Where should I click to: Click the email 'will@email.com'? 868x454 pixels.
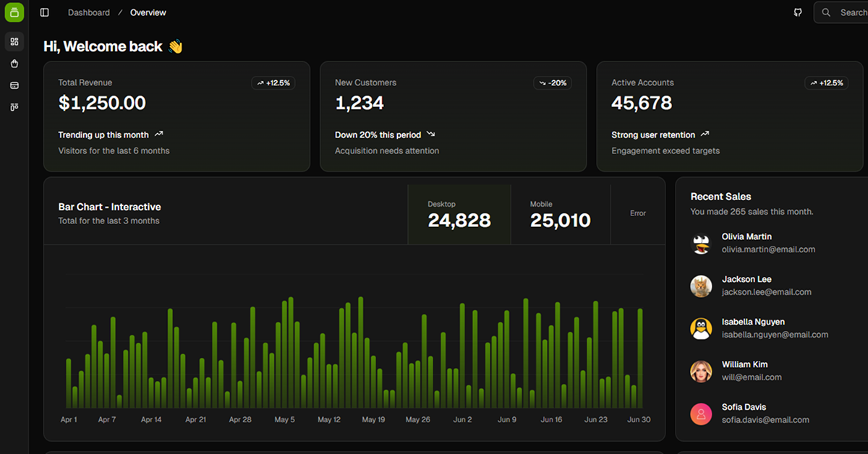pos(752,377)
